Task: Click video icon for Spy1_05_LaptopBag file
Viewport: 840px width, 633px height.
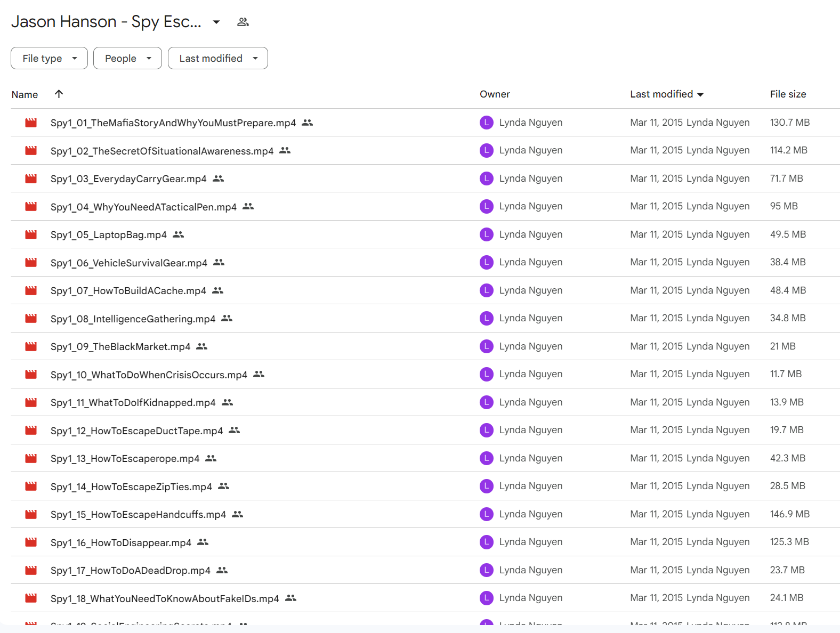Action: (31, 235)
